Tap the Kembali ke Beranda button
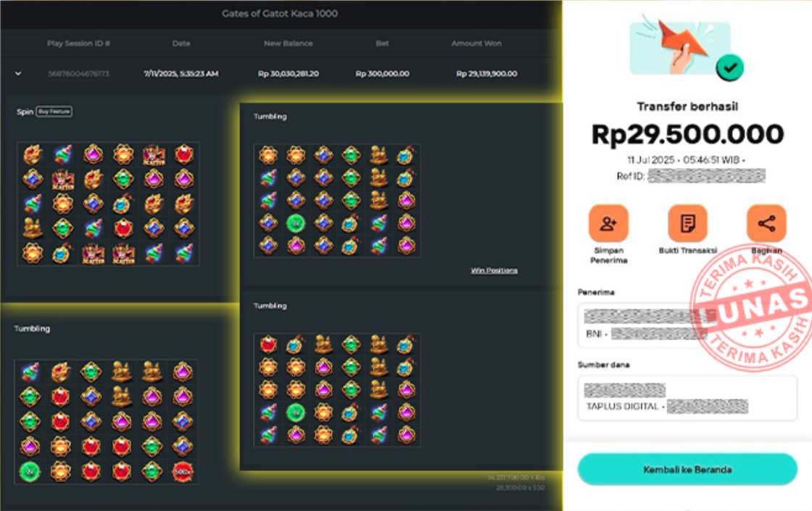Viewport: 812px width, 511px height. (687, 470)
